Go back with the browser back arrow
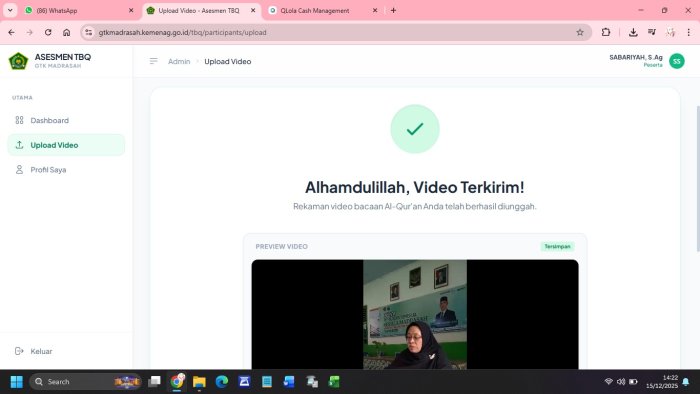700x394 pixels. (11, 32)
